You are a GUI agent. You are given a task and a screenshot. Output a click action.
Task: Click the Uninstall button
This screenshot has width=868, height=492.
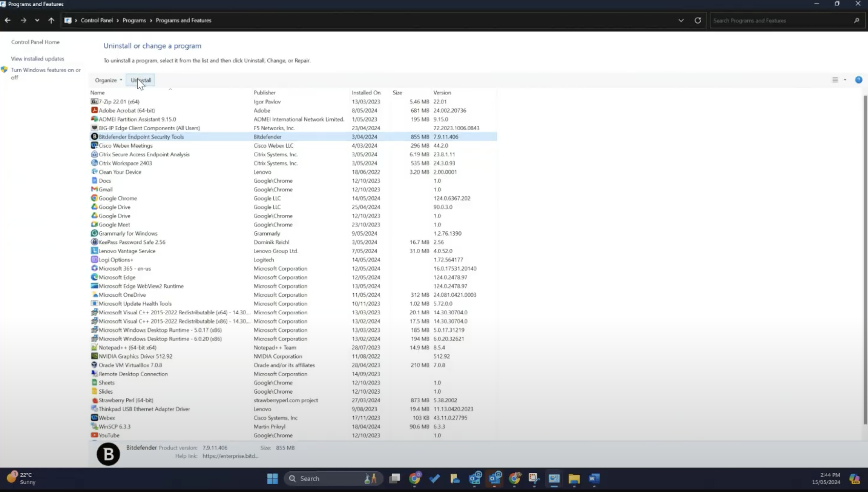tap(141, 80)
